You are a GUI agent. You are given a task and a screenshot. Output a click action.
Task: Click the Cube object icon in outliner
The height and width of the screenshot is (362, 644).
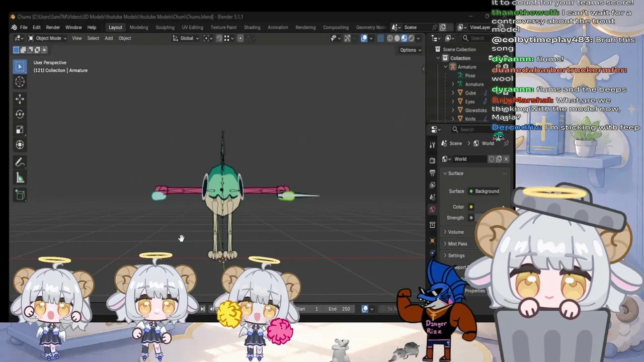[x=460, y=93]
